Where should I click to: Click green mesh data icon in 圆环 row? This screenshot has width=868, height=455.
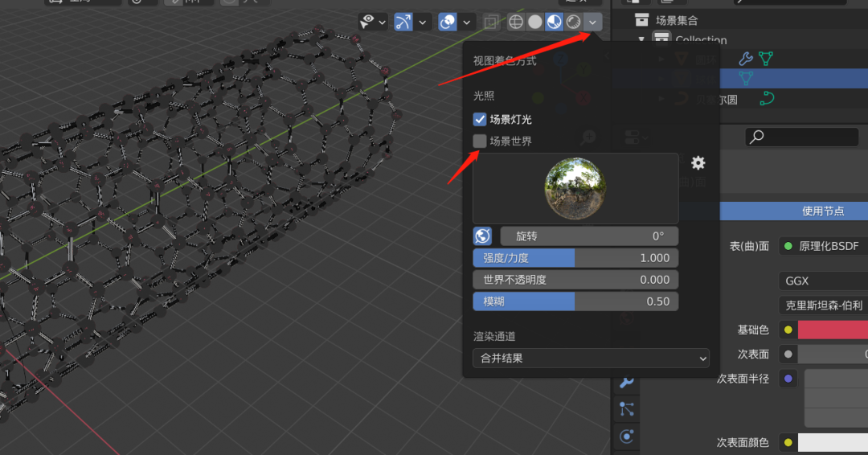coord(766,58)
